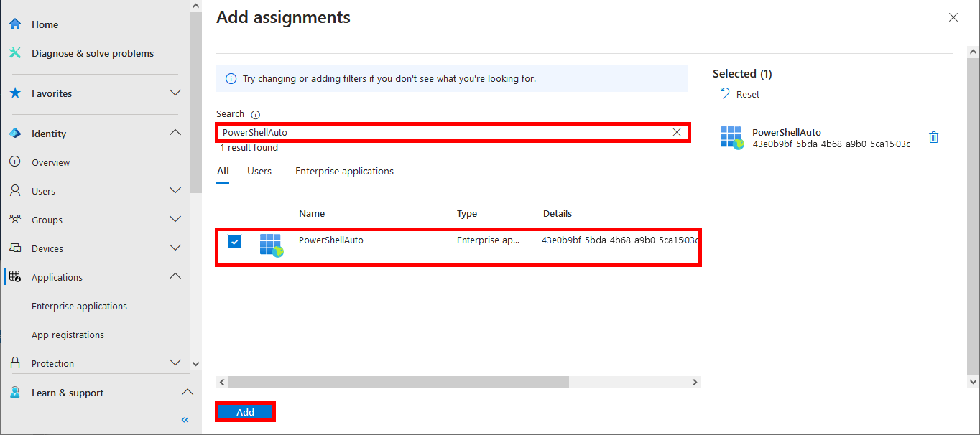This screenshot has width=980, height=435.
Task: Open Diagnose & solve problems via its wrench icon
Action: (x=14, y=52)
